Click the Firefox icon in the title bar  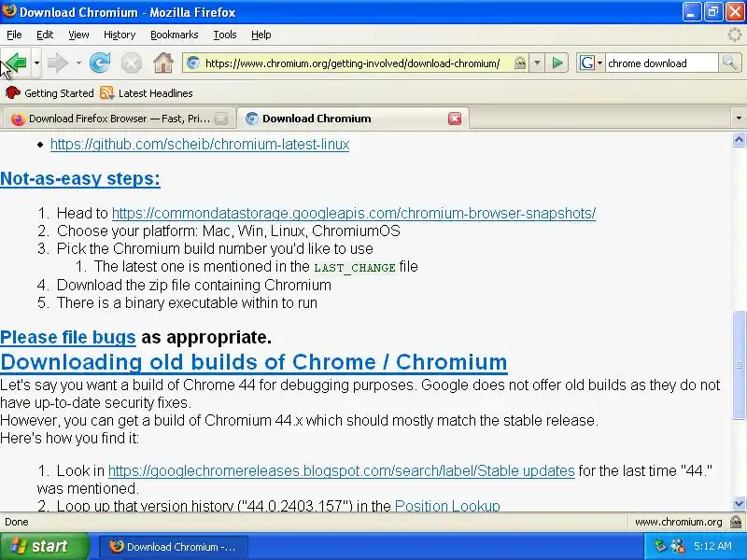[x=9, y=10]
